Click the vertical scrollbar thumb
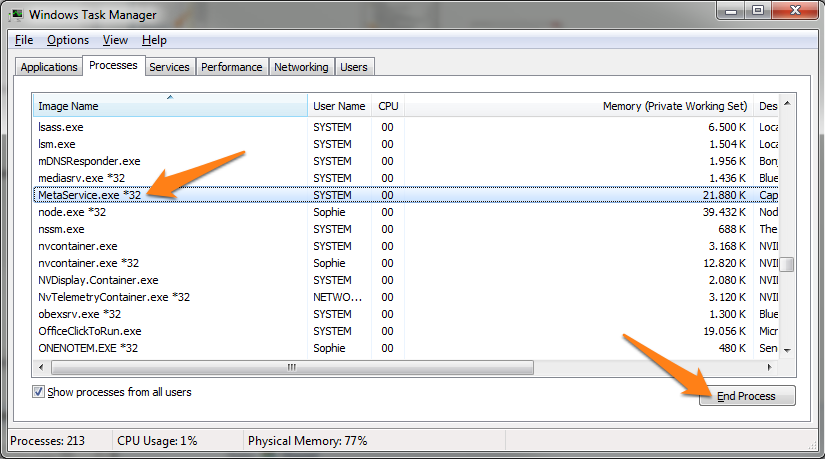Image resolution: width=825 pixels, height=459 pixels. 787,264
